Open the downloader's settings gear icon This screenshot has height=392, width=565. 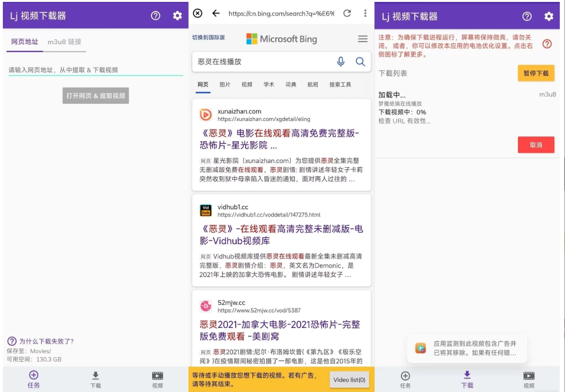(177, 16)
